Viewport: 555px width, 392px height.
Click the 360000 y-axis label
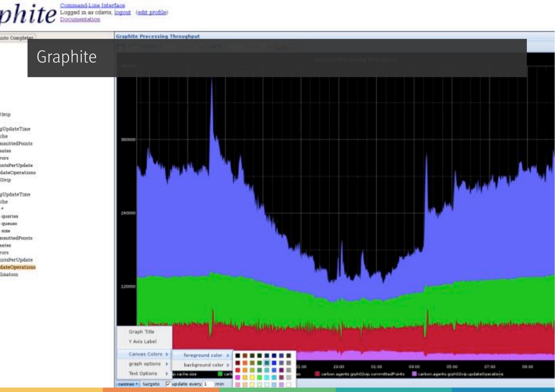click(x=128, y=140)
